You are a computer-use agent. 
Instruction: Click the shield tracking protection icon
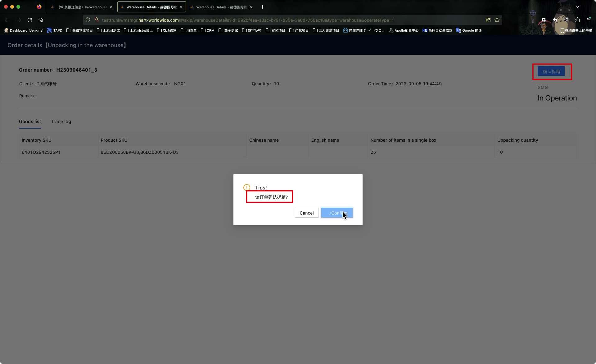88,20
